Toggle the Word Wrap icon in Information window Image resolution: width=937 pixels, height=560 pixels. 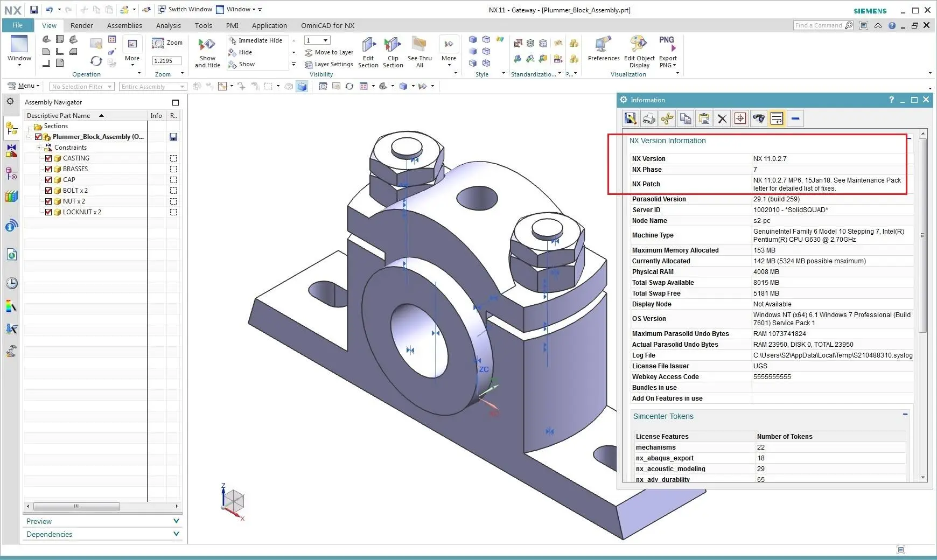(777, 118)
